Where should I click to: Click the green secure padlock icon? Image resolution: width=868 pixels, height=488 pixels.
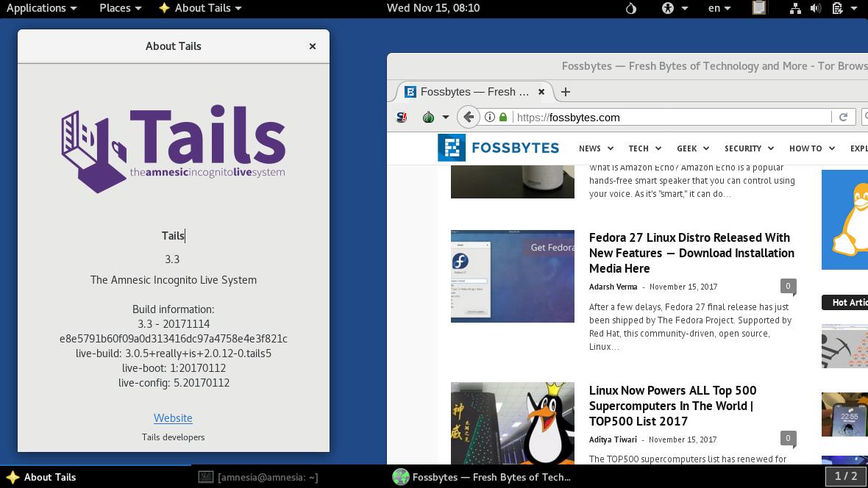pos(502,118)
